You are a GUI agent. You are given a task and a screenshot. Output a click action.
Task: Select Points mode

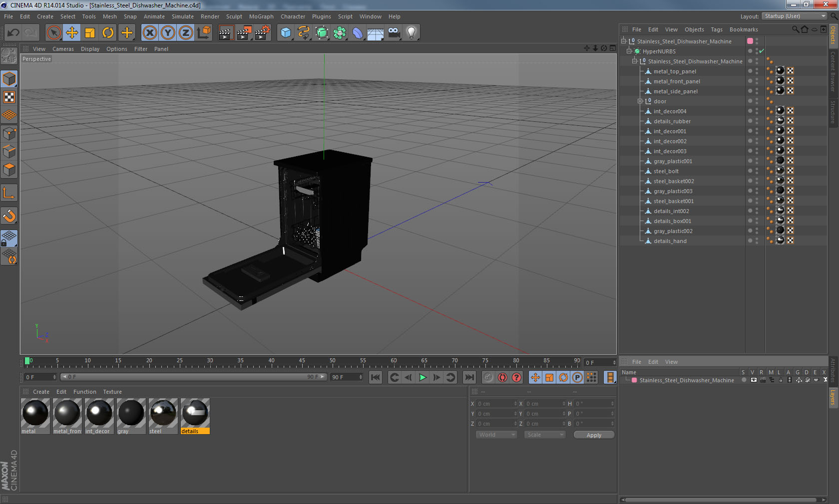tap(9, 134)
